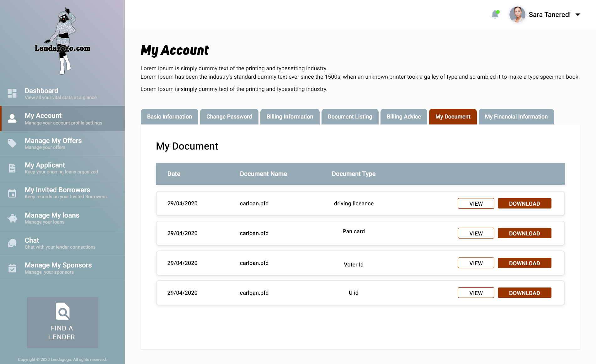Open Dashboard via its grid icon

point(12,93)
